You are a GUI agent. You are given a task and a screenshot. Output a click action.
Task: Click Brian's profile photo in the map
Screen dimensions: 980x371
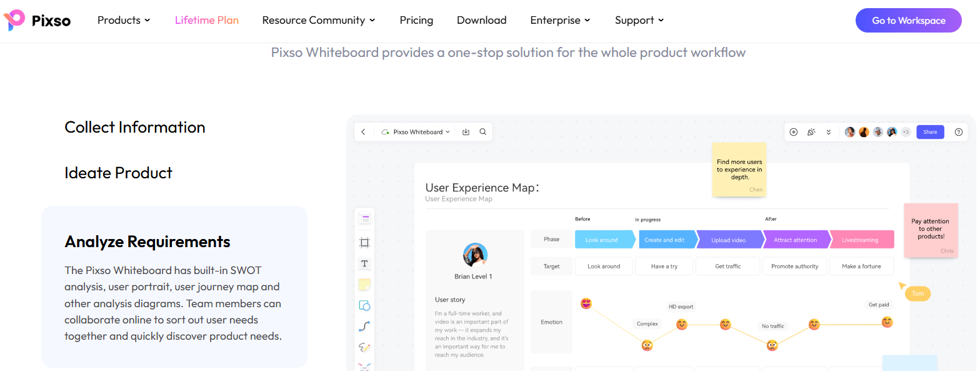click(x=475, y=255)
